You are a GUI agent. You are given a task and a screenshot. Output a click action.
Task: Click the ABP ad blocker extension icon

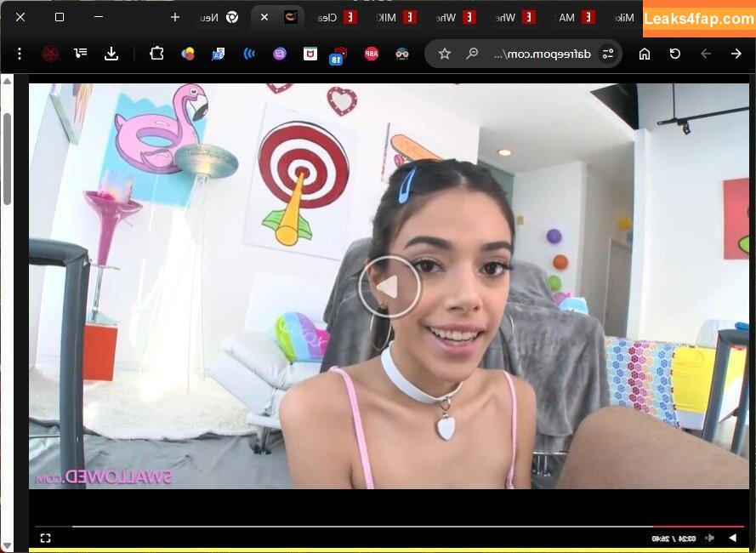coord(371,54)
